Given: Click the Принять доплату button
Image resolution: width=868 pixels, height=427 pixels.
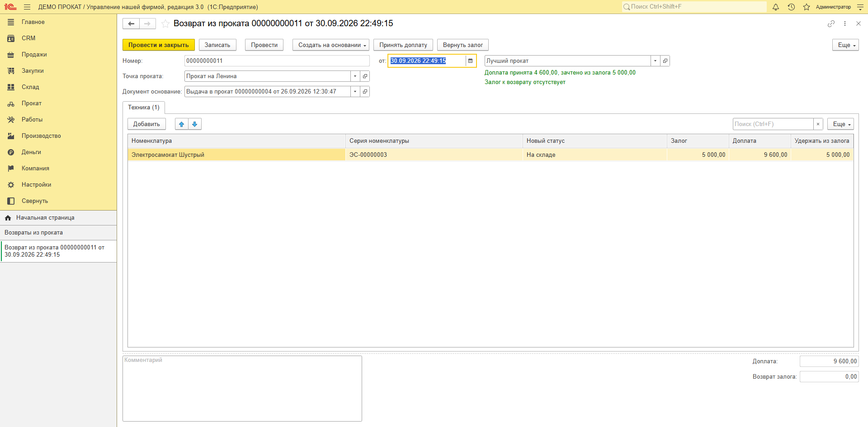Looking at the screenshot, I should click(403, 45).
